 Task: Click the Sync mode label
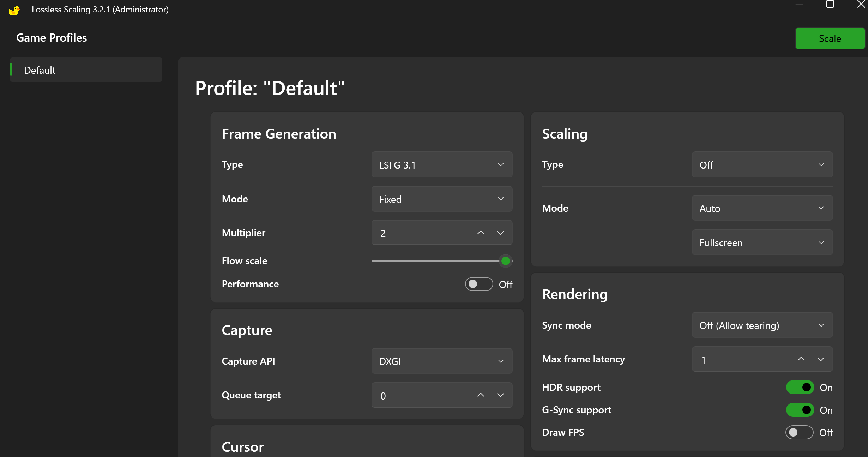(567, 325)
